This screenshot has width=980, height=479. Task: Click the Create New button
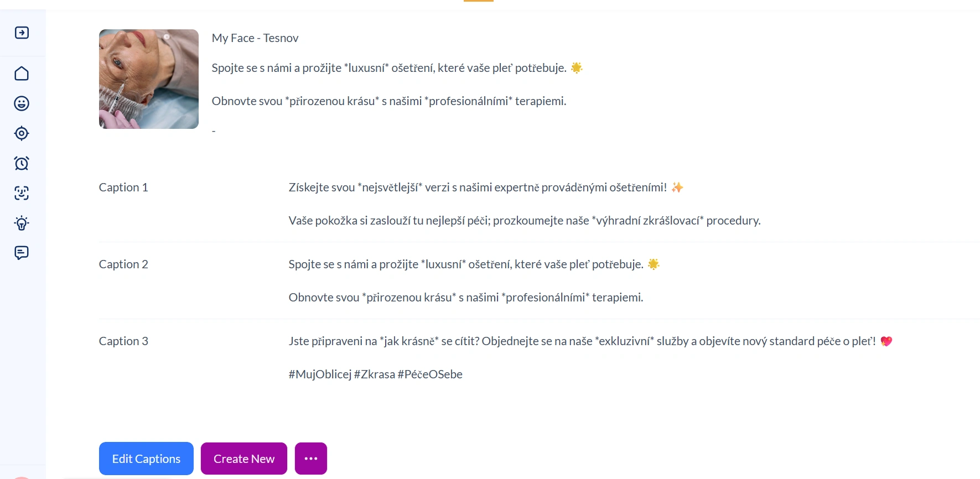(244, 459)
